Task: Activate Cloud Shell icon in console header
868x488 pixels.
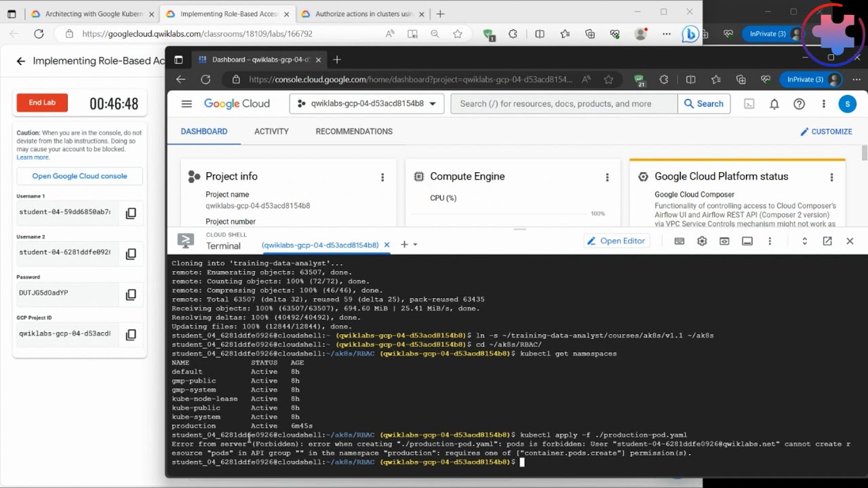Action: coord(749,104)
